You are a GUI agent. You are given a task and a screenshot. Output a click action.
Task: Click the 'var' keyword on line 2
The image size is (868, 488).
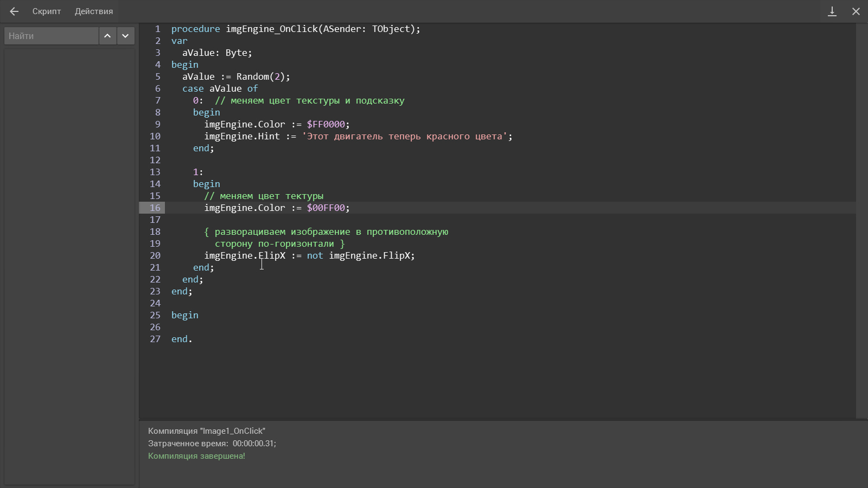(x=180, y=41)
